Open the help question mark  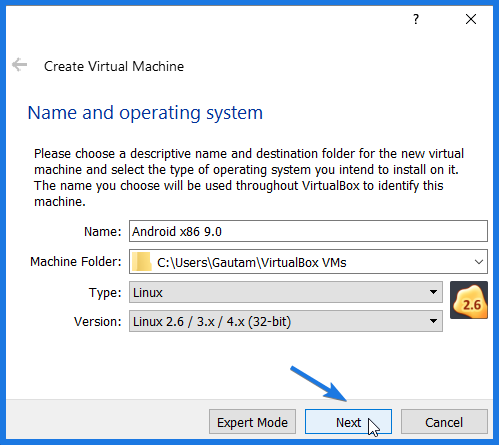[416, 19]
